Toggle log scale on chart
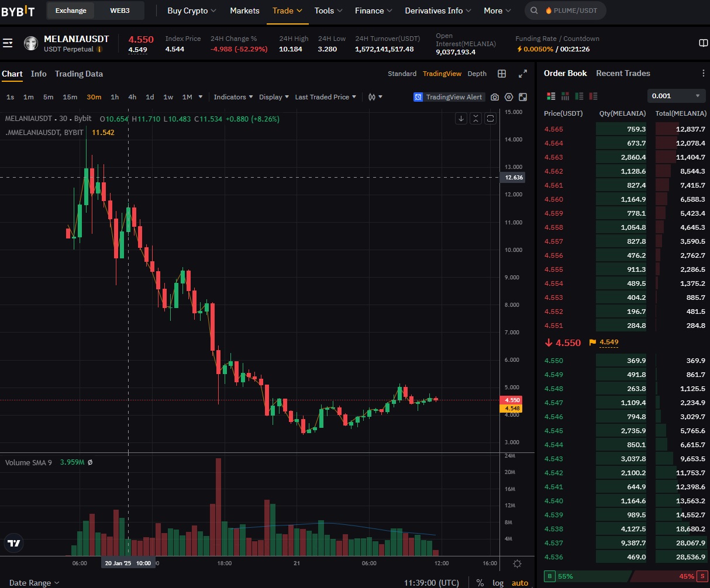This screenshot has width=710, height=588. pos(498,583)
